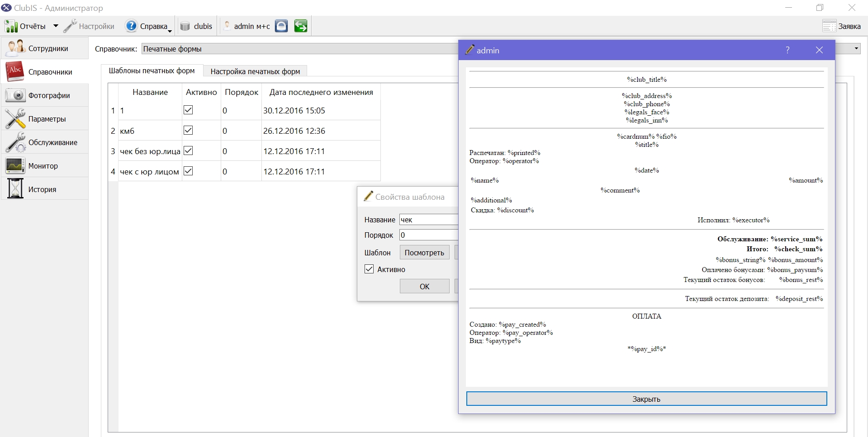Switch to Настройка печатных форм tab
Screen dimensions: 868x437
pyautogui.click(x=255, y=71)
